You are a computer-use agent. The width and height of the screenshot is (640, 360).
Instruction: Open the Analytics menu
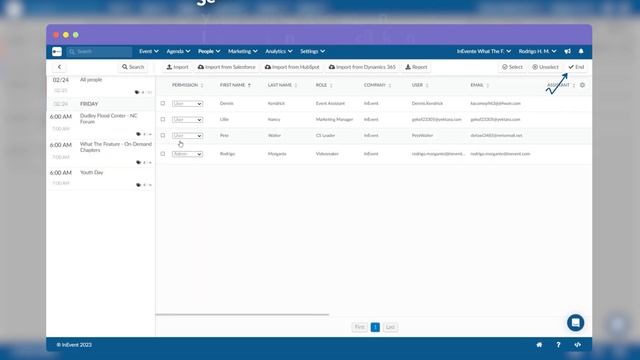coord(279,51)
